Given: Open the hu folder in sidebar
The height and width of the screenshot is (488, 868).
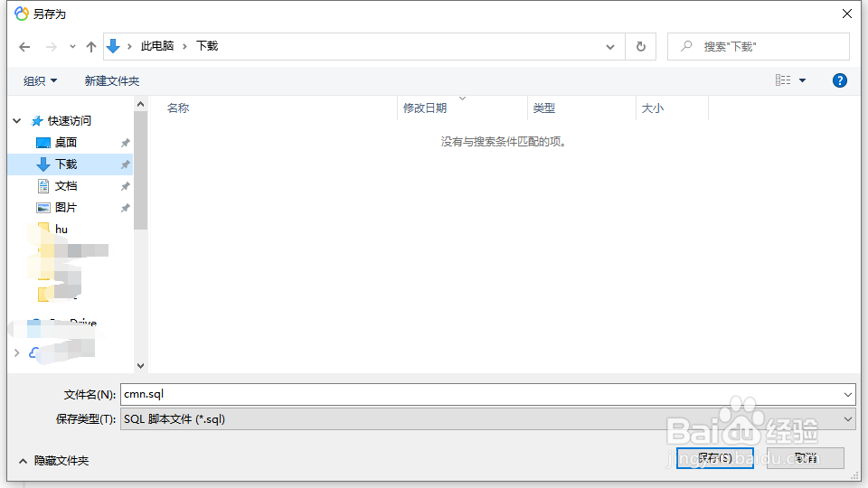Looking at the screenshot, I should coord(61,229).
